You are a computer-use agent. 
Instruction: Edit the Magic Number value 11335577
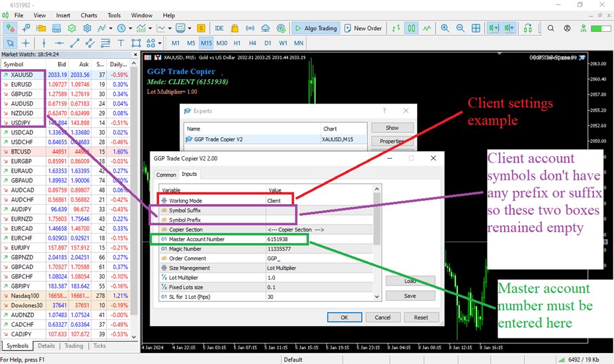click(x=319, y=249)
